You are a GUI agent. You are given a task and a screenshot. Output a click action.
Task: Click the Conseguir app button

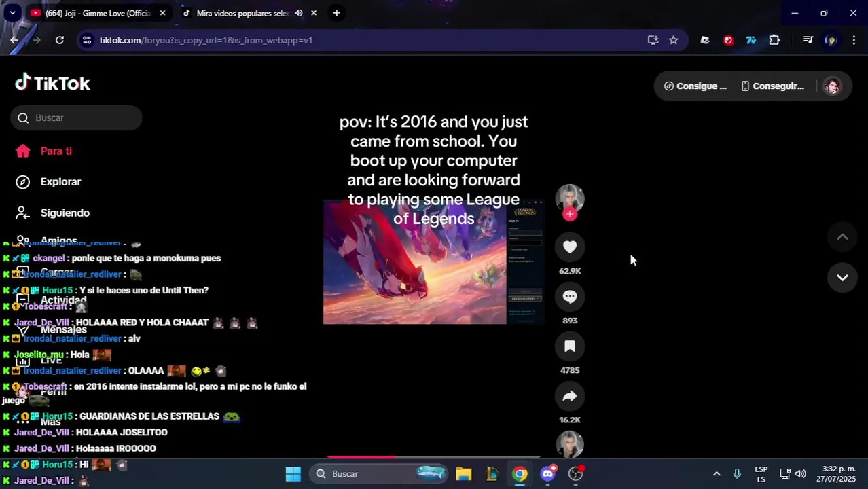[x=772, y=86]
